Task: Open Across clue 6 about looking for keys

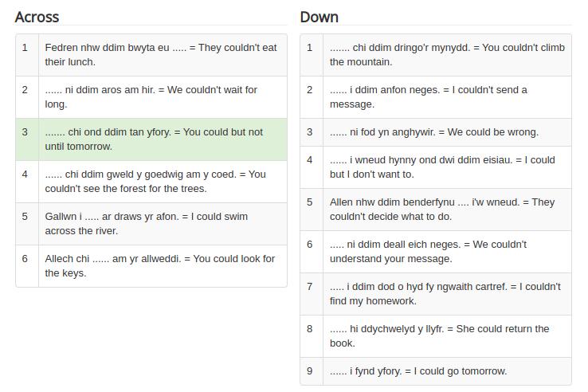Action: [151, 266]
